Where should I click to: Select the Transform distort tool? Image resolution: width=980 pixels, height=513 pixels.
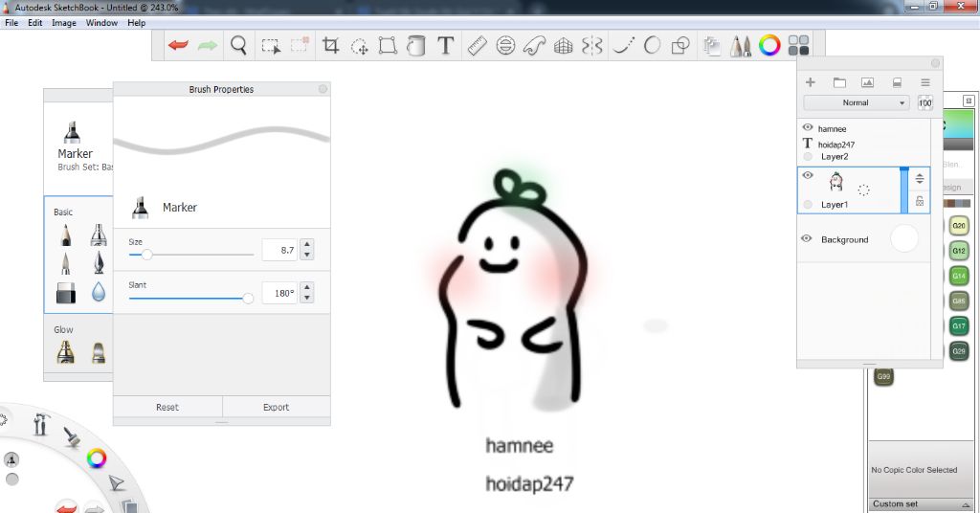388,46
